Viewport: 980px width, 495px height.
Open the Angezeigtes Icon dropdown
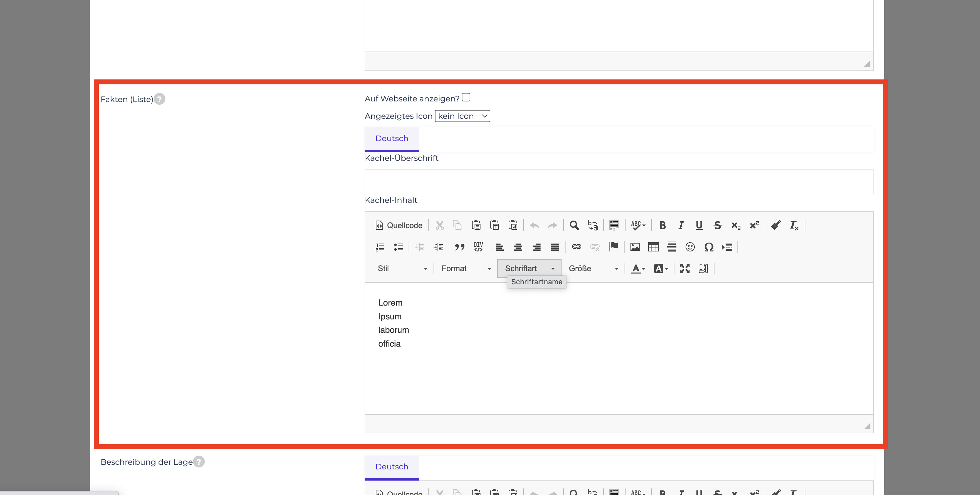tap(462, 116)
